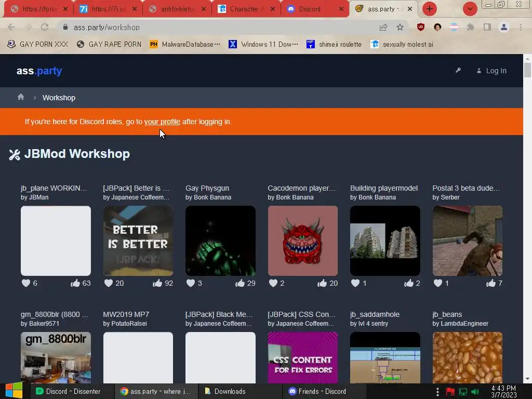532x399 pixels.
Task: Switch to the https://7i.se browser tab
Action: point(109,9)
